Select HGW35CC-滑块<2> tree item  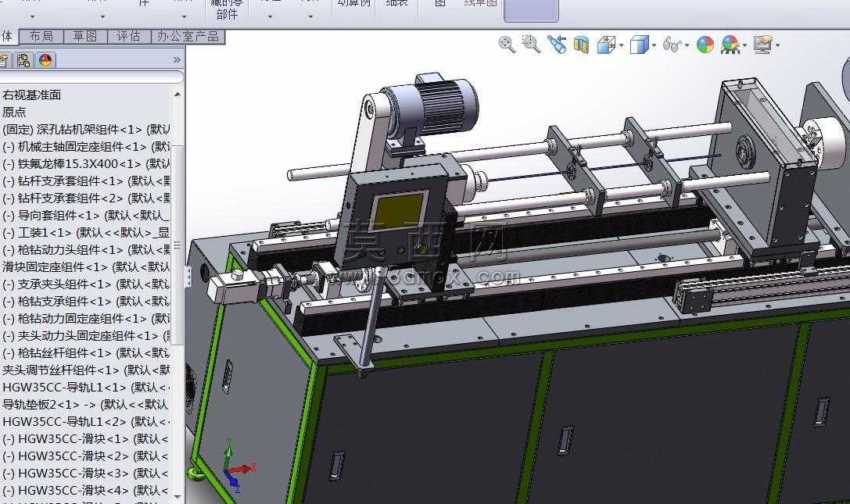tap(86, 456)
